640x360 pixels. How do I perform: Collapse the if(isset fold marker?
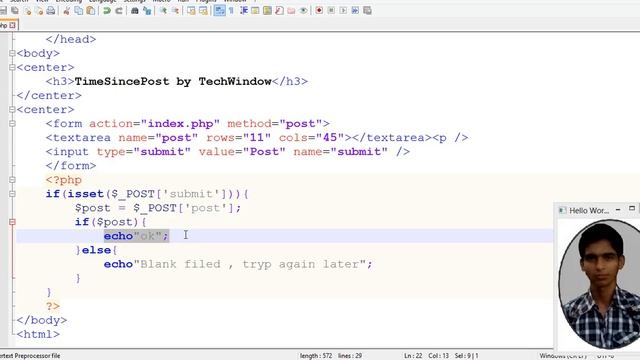point(12,194)
